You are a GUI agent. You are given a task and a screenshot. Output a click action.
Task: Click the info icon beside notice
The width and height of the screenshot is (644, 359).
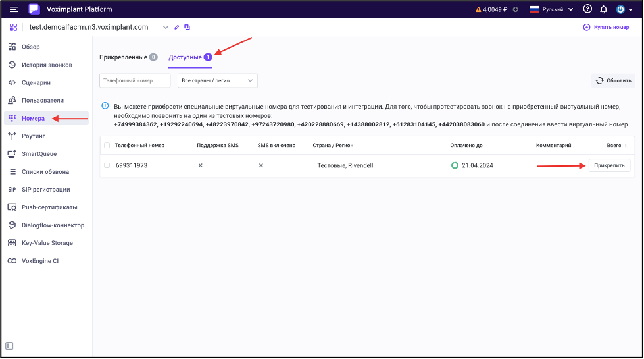pyautogui.click(x=105, y=106)
